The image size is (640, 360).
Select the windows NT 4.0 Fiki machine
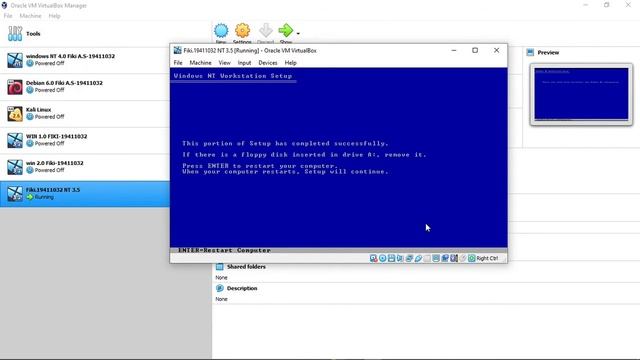click(x=84, y=60)
